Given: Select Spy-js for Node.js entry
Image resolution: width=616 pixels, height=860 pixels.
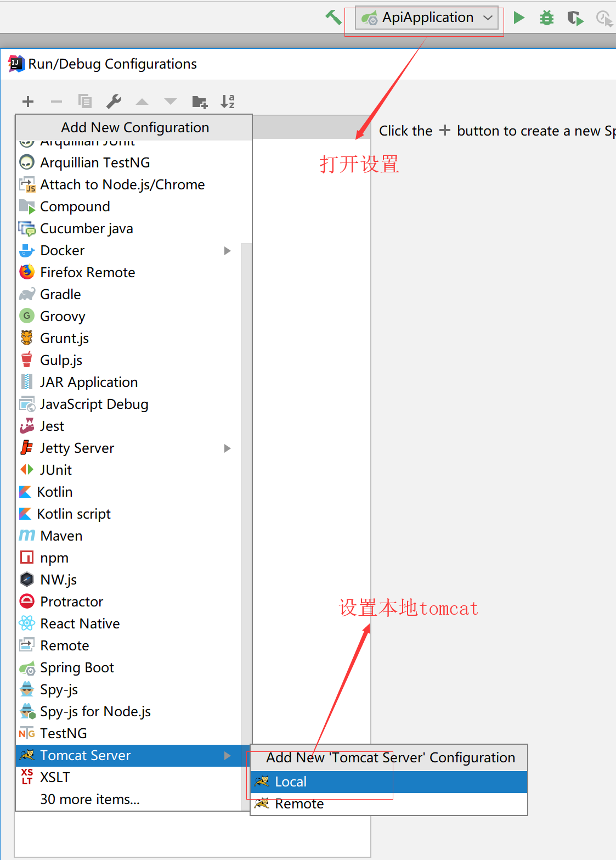Looking at the screenshot, I should [128, 711].
